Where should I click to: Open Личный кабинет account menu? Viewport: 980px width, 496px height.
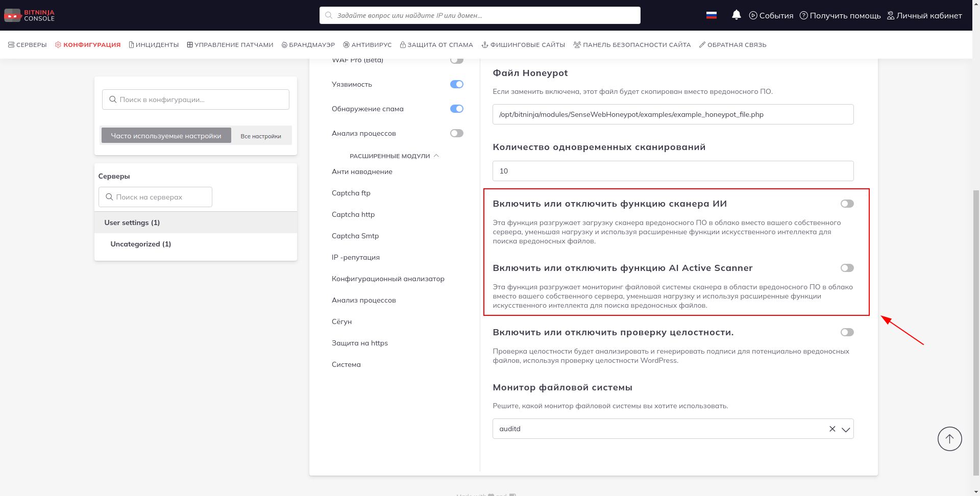click(924, 15)
